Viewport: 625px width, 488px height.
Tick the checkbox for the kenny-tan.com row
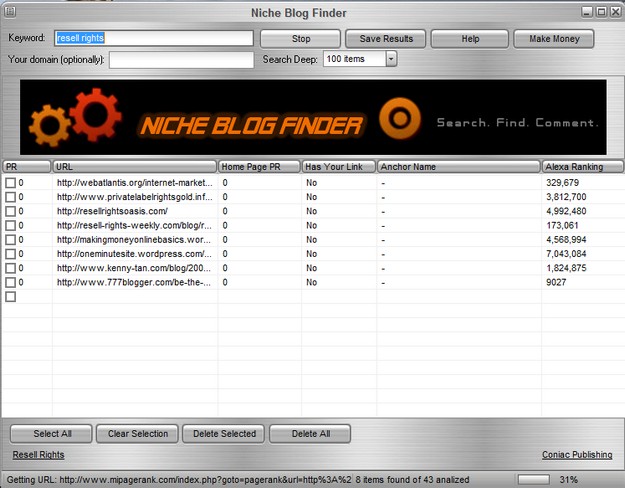tap(11, 268)
